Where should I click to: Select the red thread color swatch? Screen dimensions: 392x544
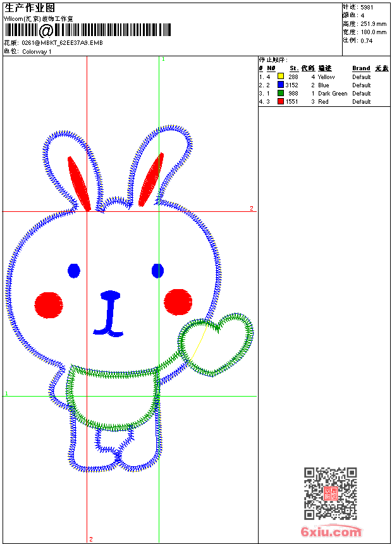(x=281, y=101)
